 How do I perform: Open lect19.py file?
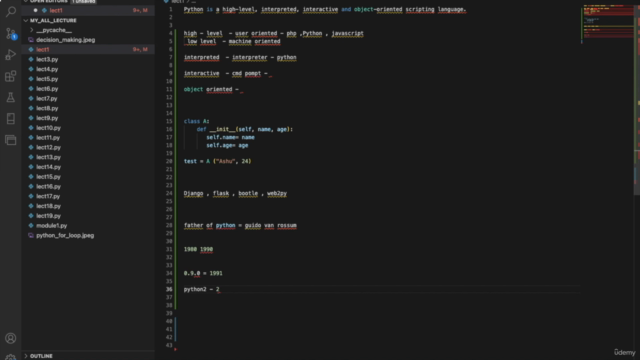(48, 216)
